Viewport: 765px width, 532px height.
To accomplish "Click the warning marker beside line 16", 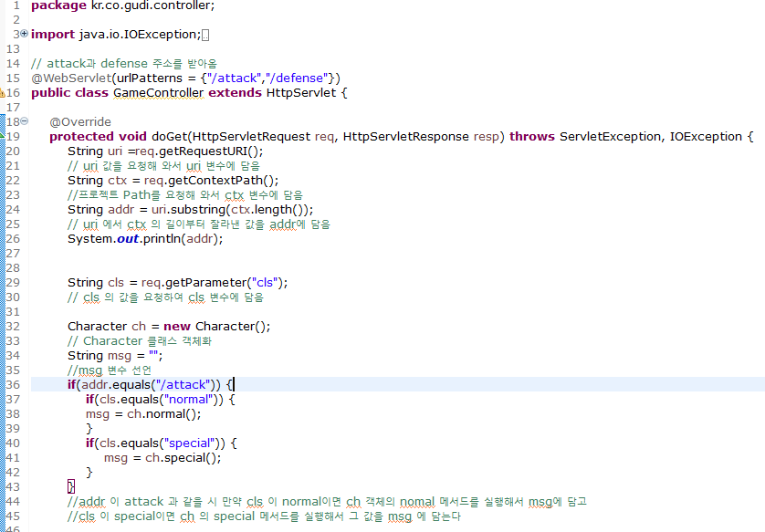I will [x=2, y=92].
